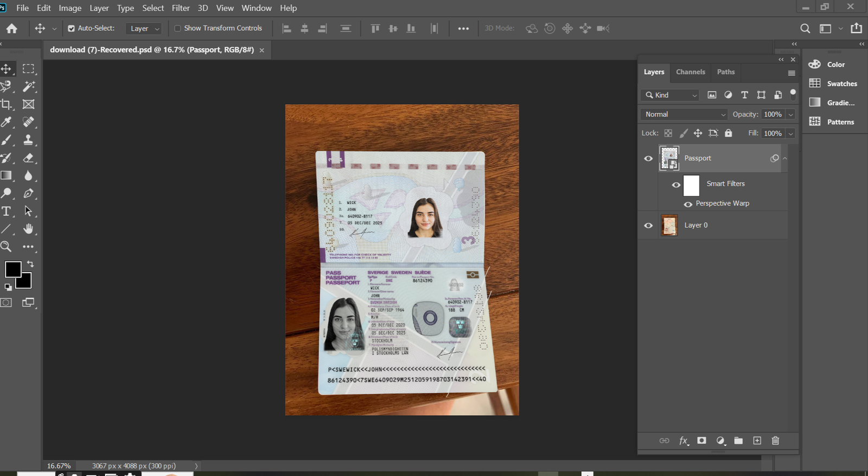This screenshot has width=868, height=476.
Task: Create a new layer with the plus icon
Action: pyautogui.click(x=757, y=441)
